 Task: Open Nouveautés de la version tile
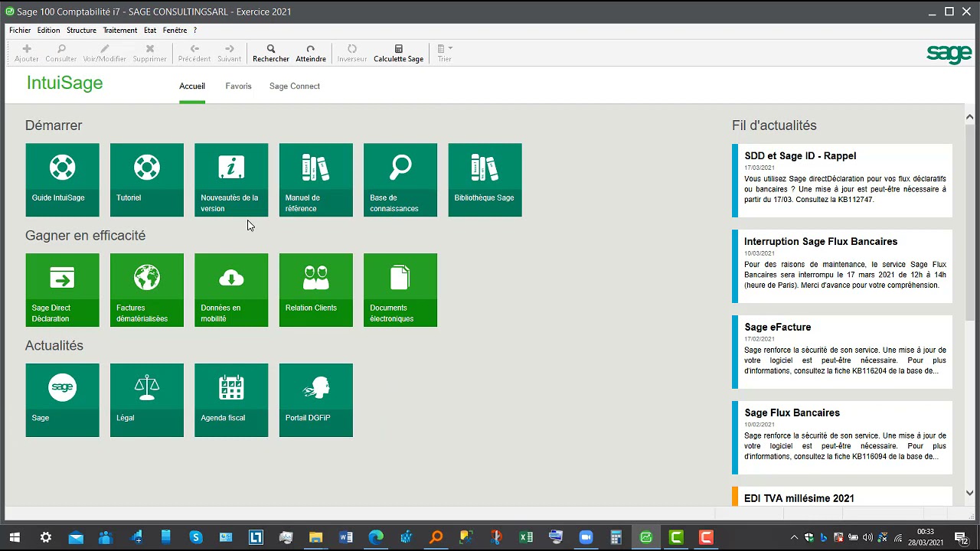pyautogui.click(x=231, y=180)
